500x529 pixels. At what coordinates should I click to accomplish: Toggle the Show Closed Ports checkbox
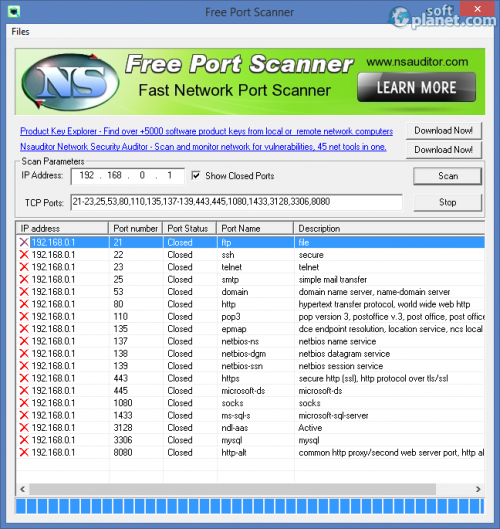coord(196,175)
